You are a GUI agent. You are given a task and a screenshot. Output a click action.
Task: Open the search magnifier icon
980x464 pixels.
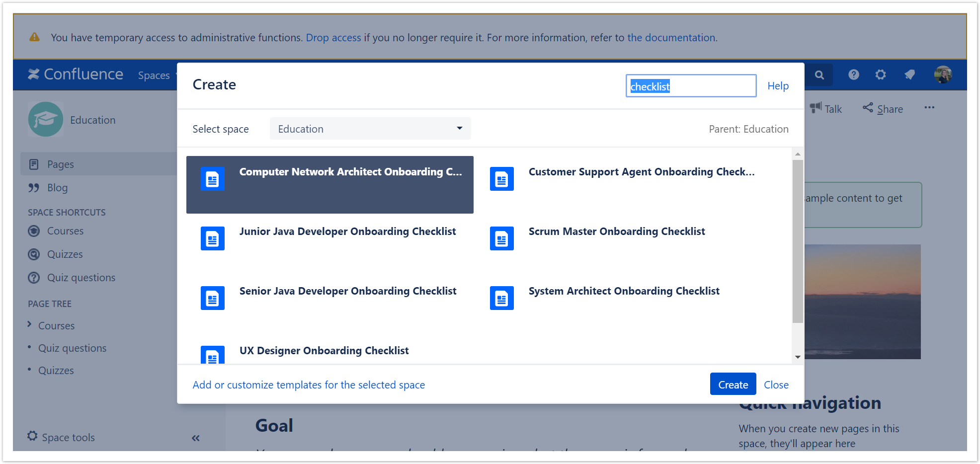click(x=819, y=75)
